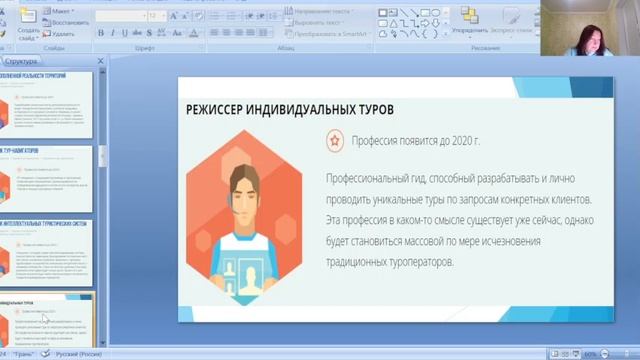Image resolution: width=640 pixels, height=360 pixels.
Task: Close the slides/outline pane
Action: (100, 61)
